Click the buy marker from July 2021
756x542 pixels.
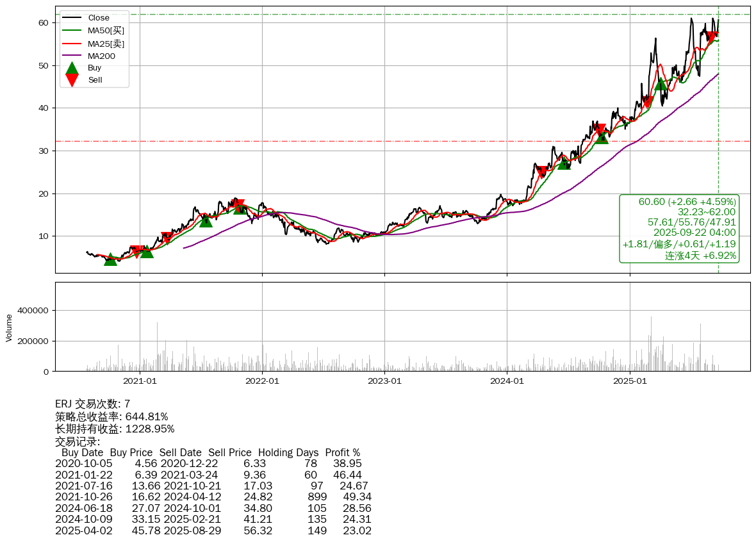coord(206,220)
